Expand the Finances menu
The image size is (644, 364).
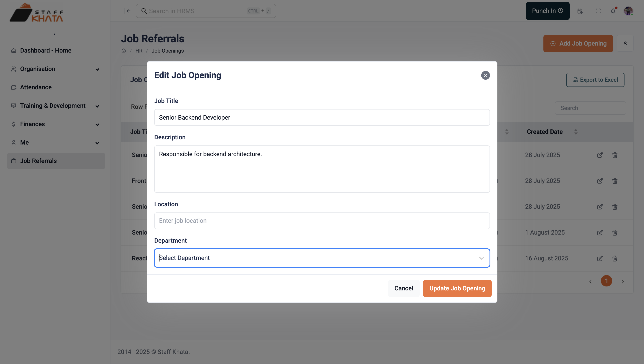pyautogui.click(x=97, y=124)
